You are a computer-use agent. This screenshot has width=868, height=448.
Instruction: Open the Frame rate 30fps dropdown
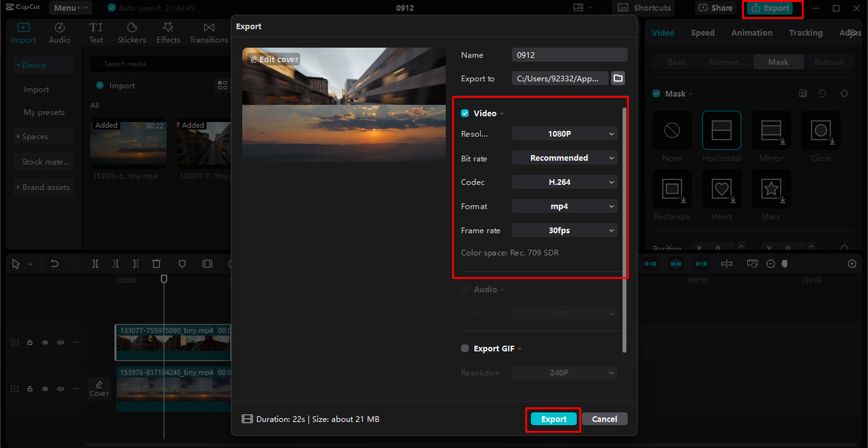tap(564, 230)
